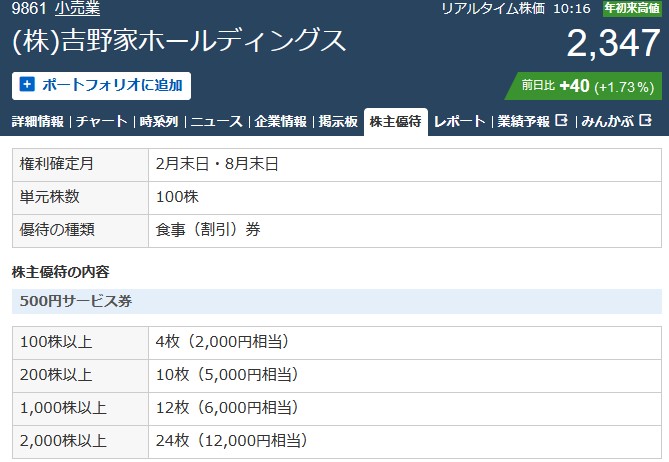Open the レポート tab

click(x=460, y=122)
